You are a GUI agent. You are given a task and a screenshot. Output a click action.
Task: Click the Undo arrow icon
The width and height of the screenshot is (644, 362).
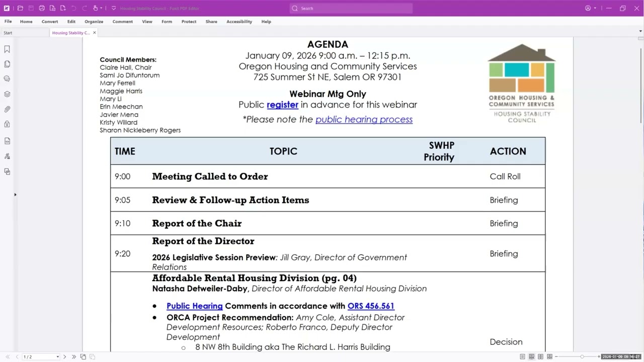pos(73,8)
